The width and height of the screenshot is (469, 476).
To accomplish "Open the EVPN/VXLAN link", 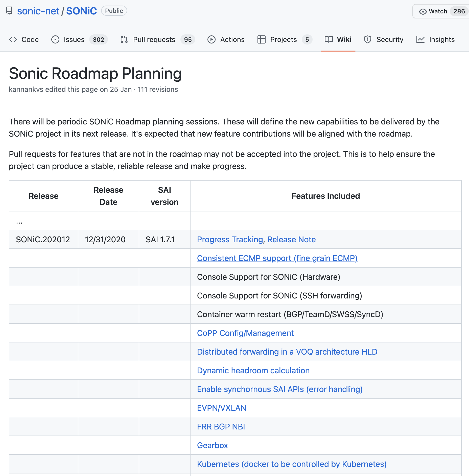I will (222, 408).
